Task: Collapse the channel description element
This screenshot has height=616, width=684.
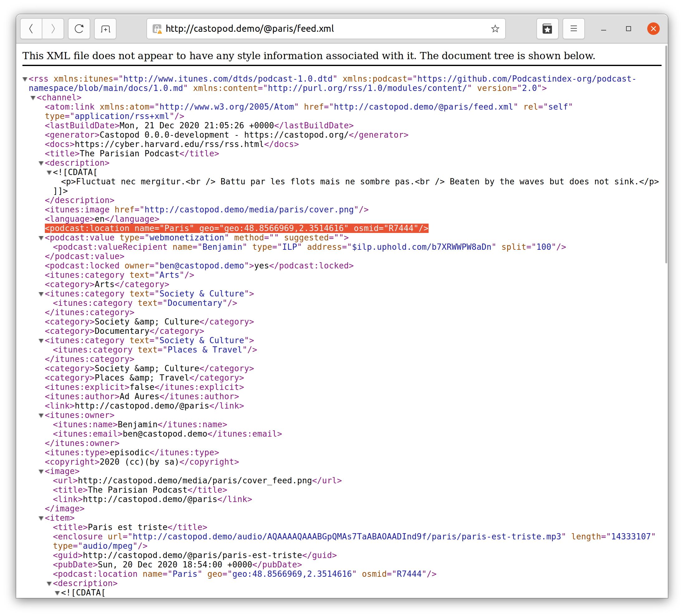Action: click(x=41, y=163)
